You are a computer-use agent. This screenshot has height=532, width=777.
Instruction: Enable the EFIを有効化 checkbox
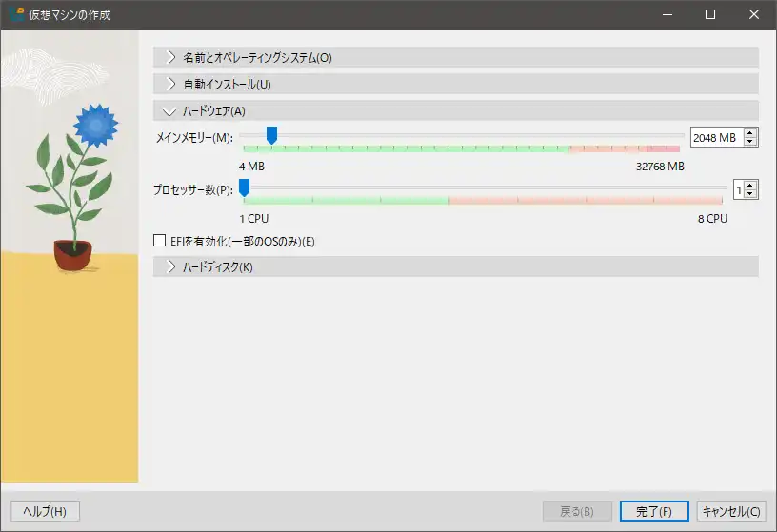coord(160,242)
